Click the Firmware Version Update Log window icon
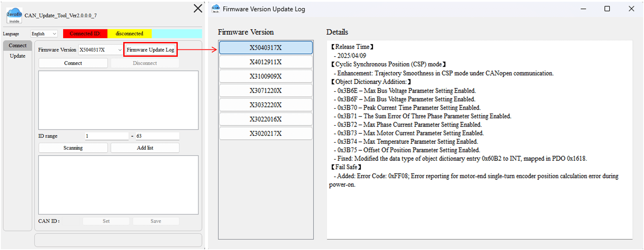Screen dimensions: 644x250 (215, 9)
